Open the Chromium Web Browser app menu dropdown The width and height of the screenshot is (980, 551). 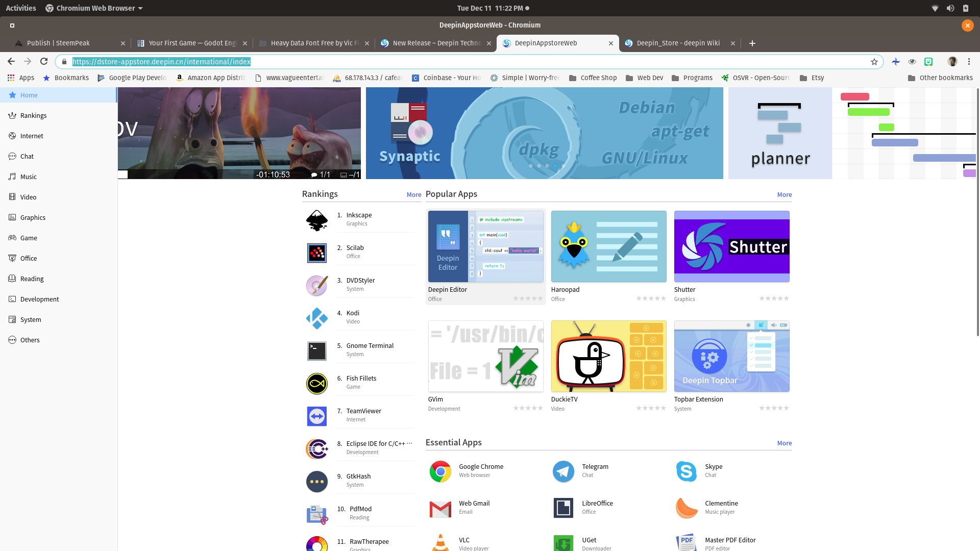(x=94, y=8)
